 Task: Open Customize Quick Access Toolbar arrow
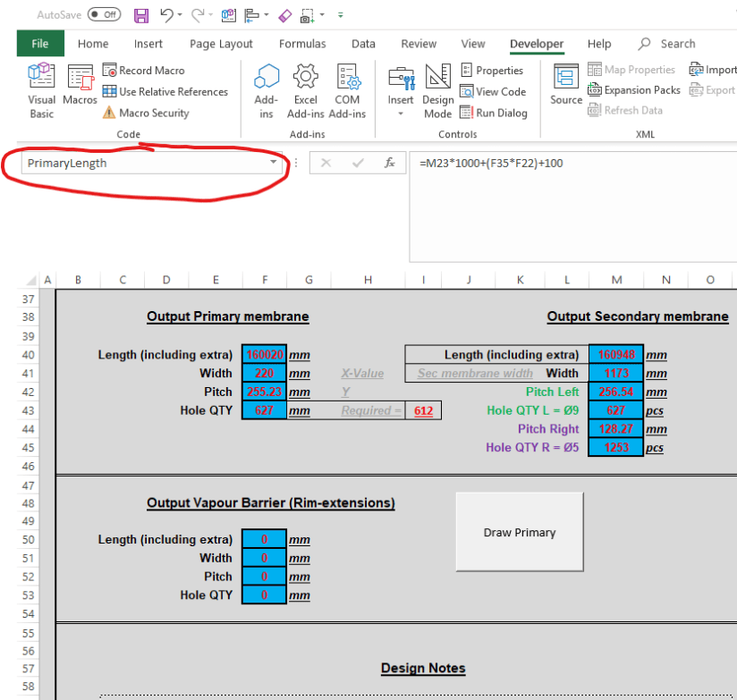pyautogui.click(x=340, y=15)
